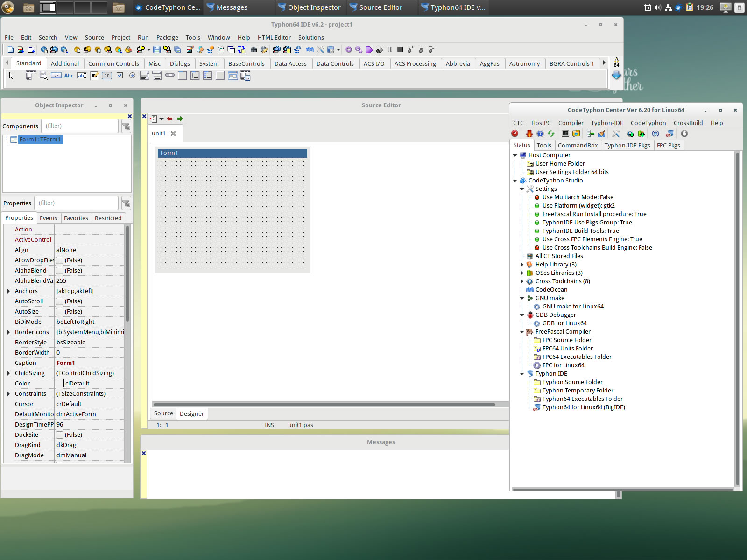Click the power icon in CodeTyphon Center toolbar
Image resolution: width=747 pixels, height=560 pixels.
[x=684, y=133]
